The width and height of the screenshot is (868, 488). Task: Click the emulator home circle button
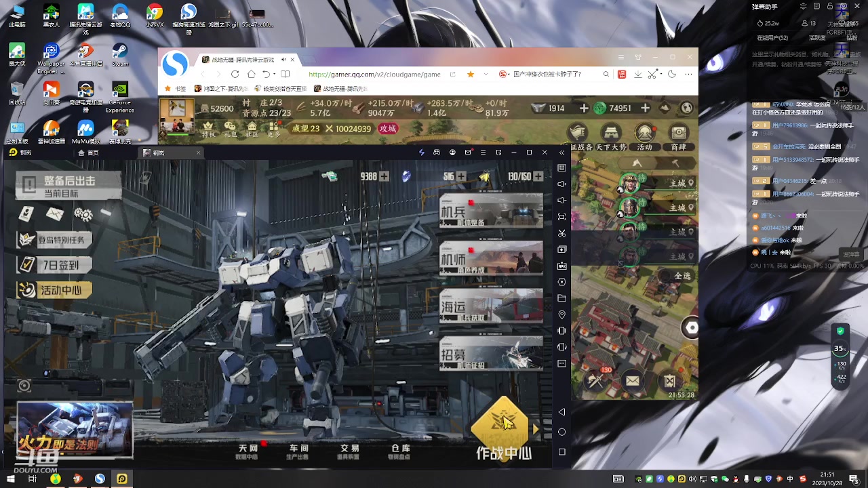click(561, 432)
